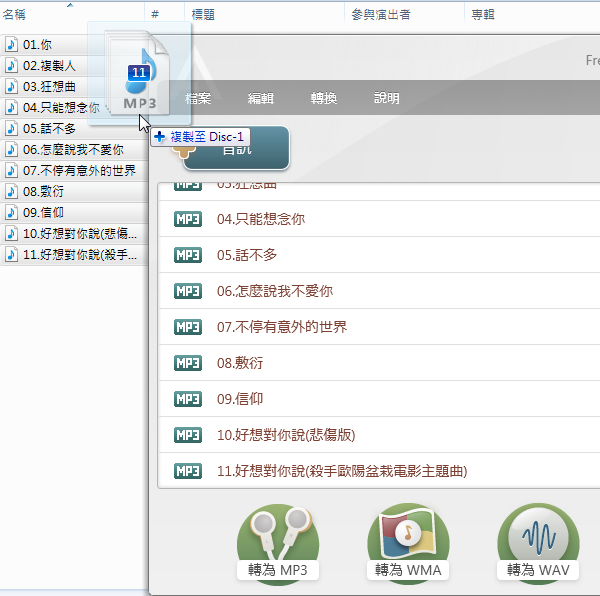600x596 pixels.
Task: Select file name 02.複製人 in Explorer
Action: click(49, 66)
